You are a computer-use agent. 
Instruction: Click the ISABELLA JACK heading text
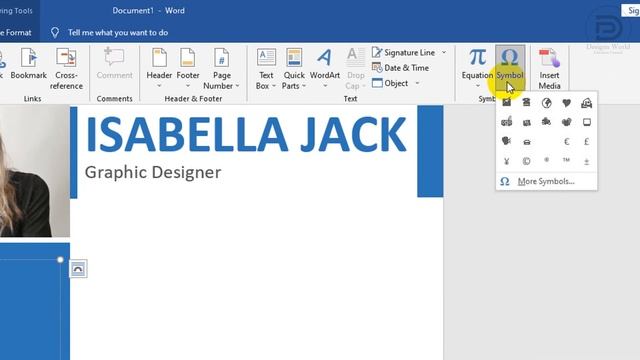pos(246,134)
